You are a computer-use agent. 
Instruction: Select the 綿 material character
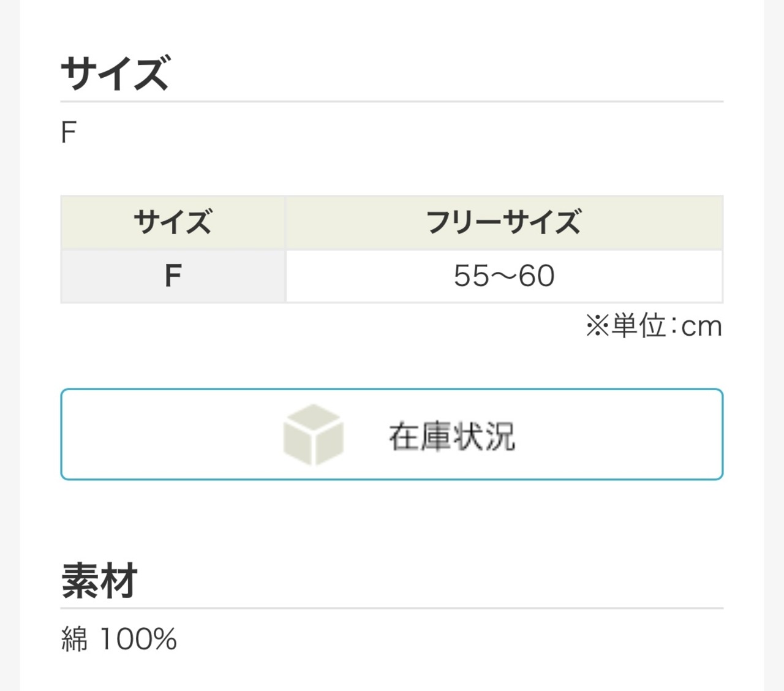pyautogui.click(x=75, y=640)
